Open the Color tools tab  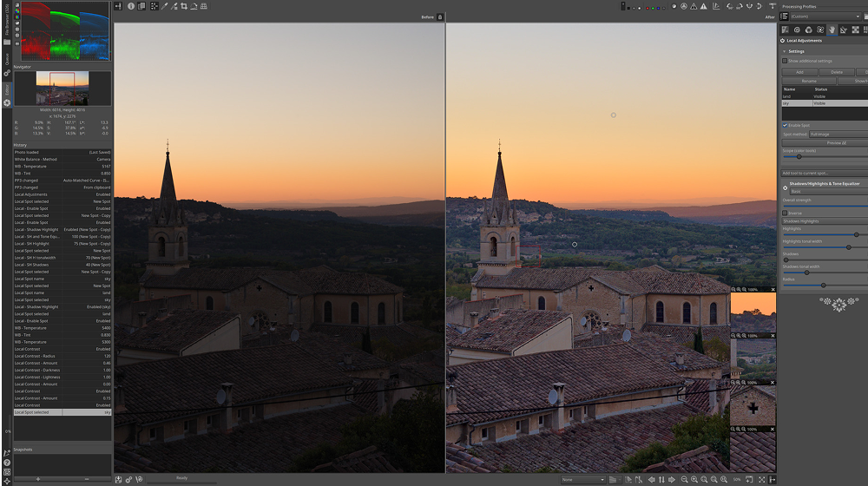click(x=808, y=30)
